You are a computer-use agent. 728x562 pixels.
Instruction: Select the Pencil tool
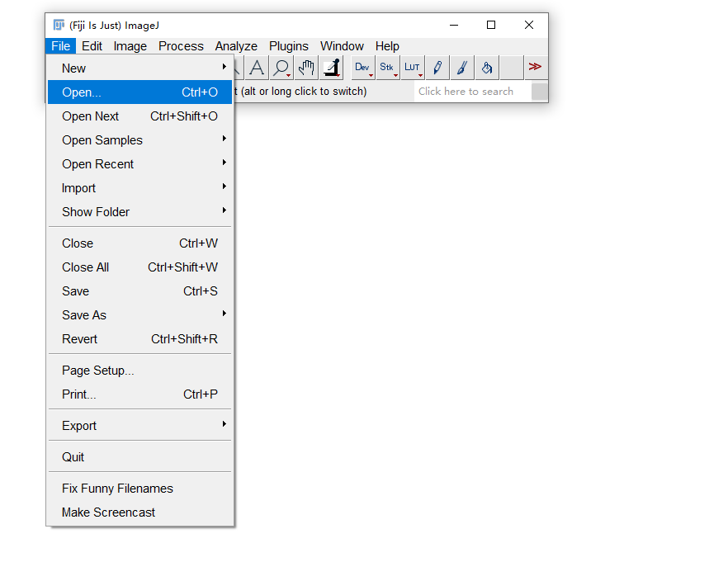click(437, 68)
